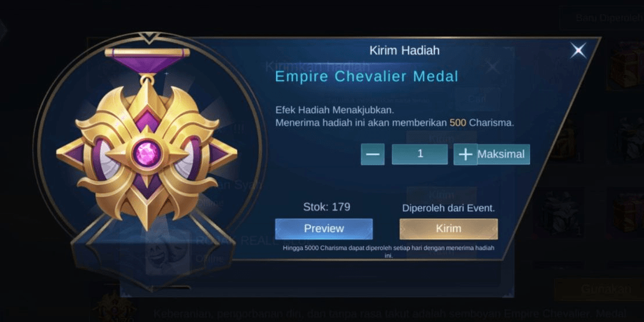Tap the dimmed Gunakan button
This screenshot has height=322, width=644.
[x=605, y=289]
